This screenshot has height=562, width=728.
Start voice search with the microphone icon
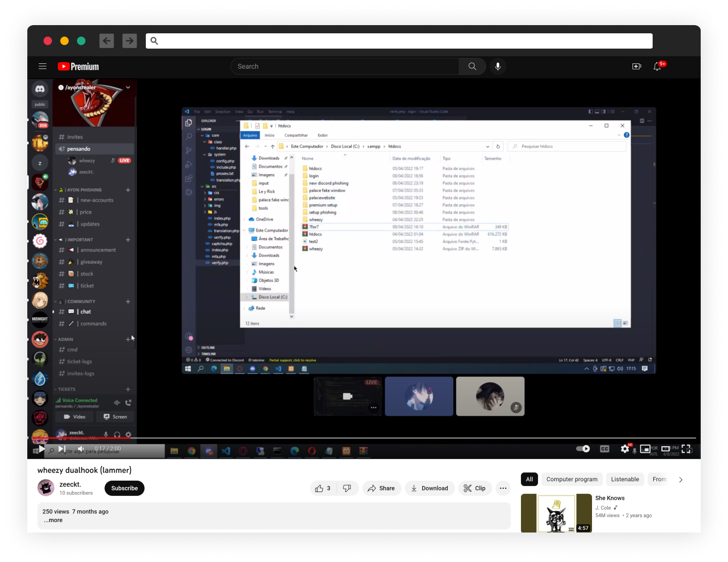tap(498, 67)
